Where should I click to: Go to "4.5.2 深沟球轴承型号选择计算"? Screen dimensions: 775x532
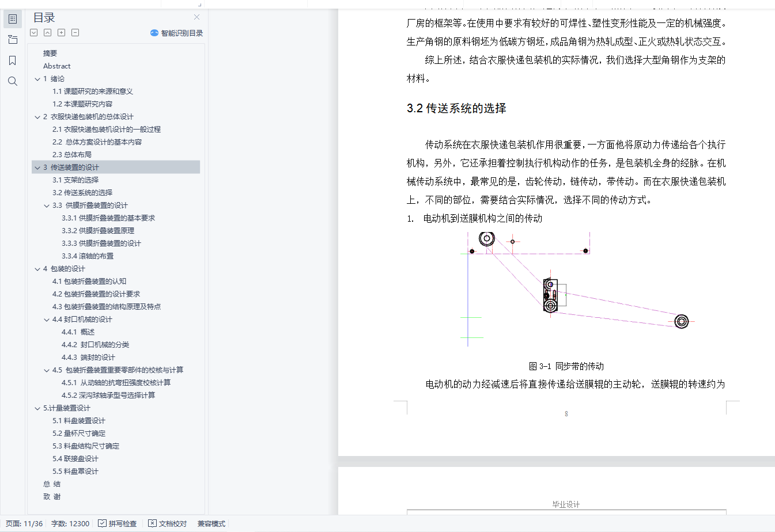[108, 396]
